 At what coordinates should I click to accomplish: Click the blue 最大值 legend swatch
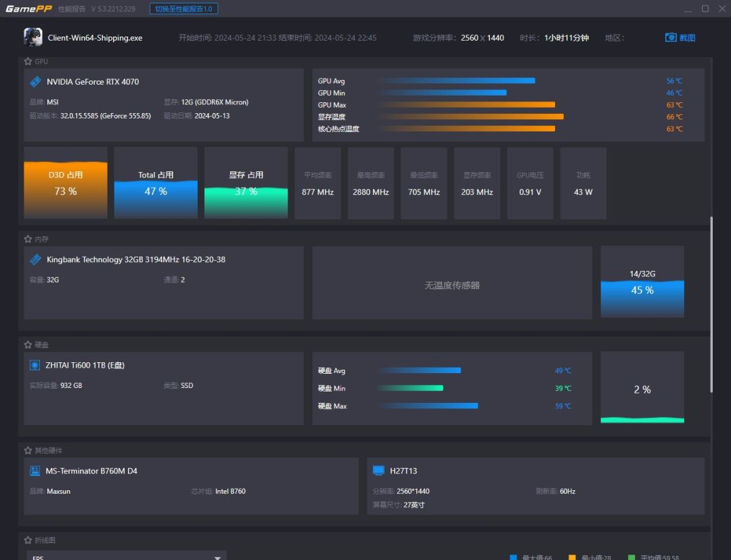click(513, 557)
